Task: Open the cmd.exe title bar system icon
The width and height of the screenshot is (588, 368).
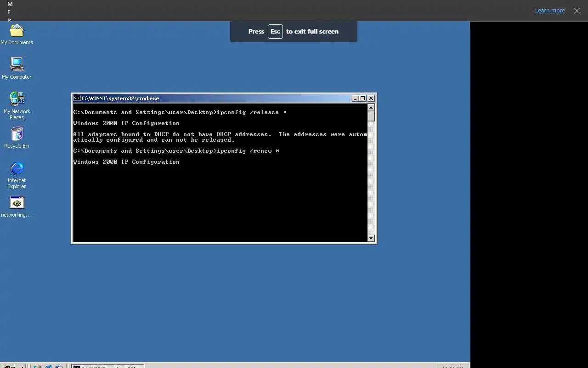Action: pyautogui.click(x=77, y=98)
